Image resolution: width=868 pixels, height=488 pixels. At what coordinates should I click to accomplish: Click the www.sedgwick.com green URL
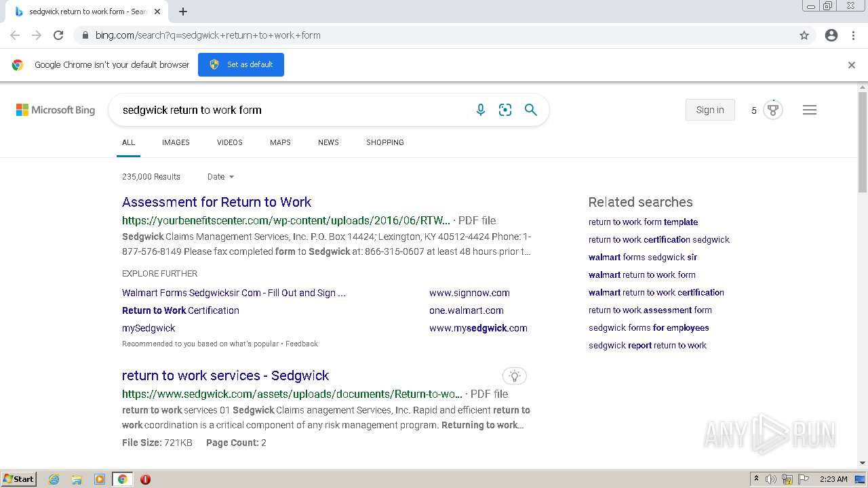[x=292, y=394]
